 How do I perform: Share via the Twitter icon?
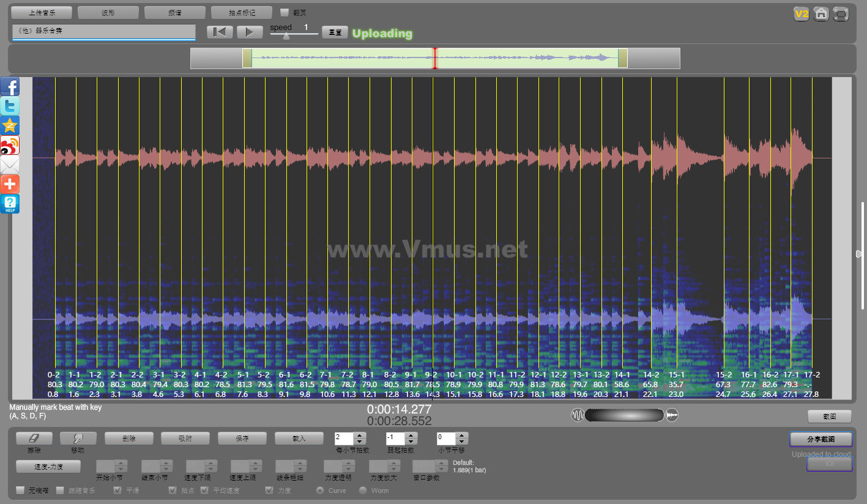pos(10,106)
